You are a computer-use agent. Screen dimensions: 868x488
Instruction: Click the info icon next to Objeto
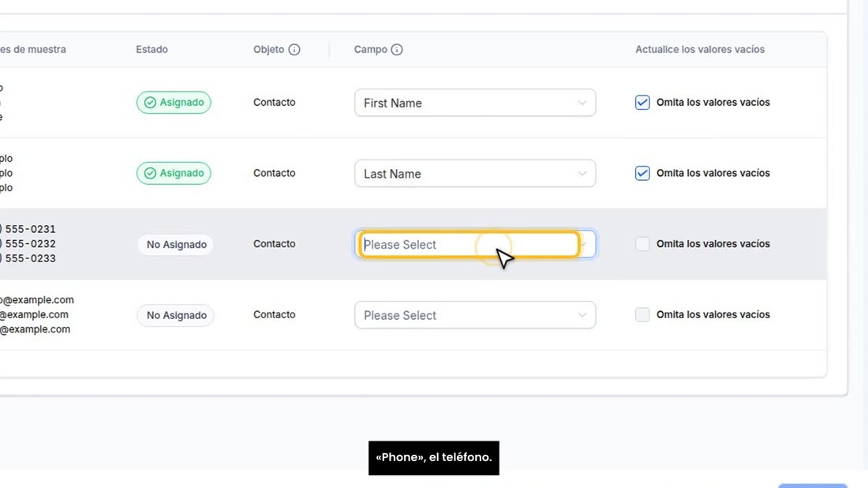(294, 50)
